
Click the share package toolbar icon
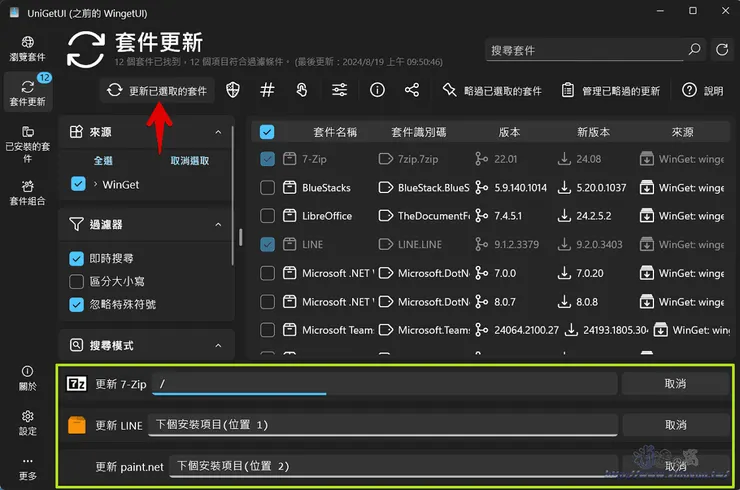[x=412, y=90]
